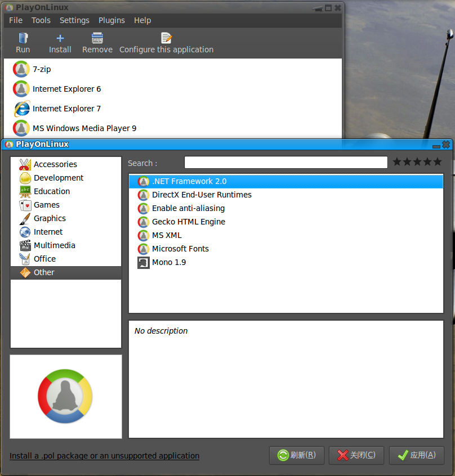The image size is (455, 476).
Task: Click the Multimedia category clapperboard icon
Action: tap(25, 245)
